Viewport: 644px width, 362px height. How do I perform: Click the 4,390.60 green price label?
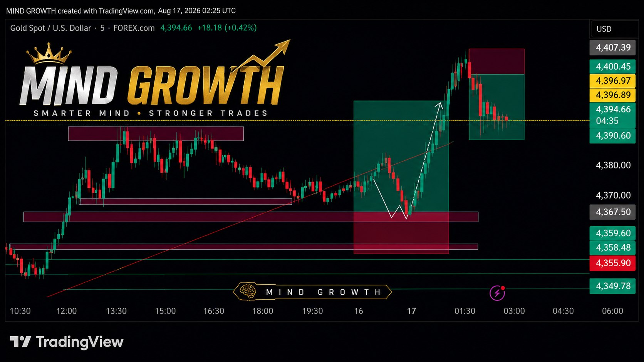pos(612,136)
